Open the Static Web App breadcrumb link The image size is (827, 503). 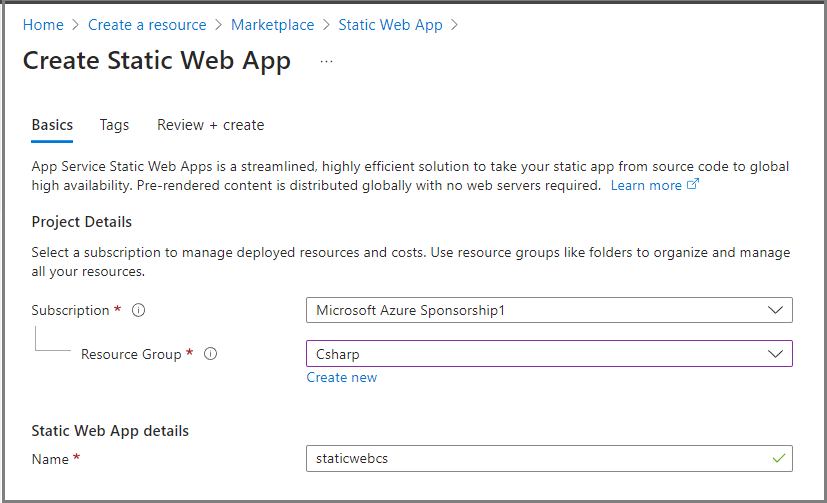click(390, 25)
